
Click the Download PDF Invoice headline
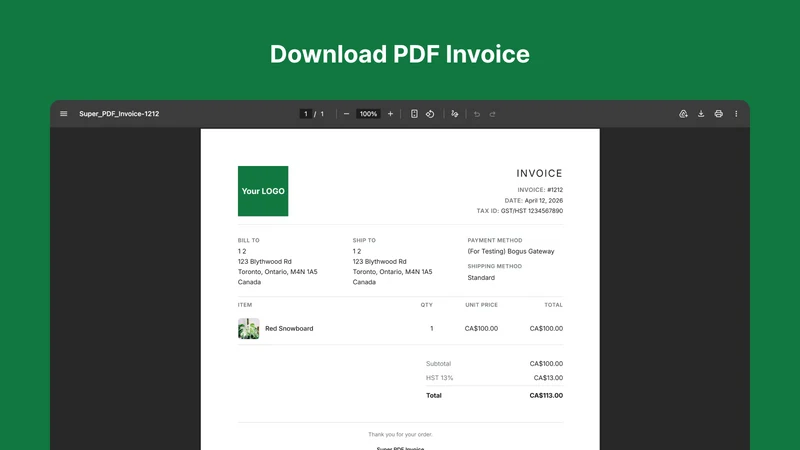tap(400, 54)
